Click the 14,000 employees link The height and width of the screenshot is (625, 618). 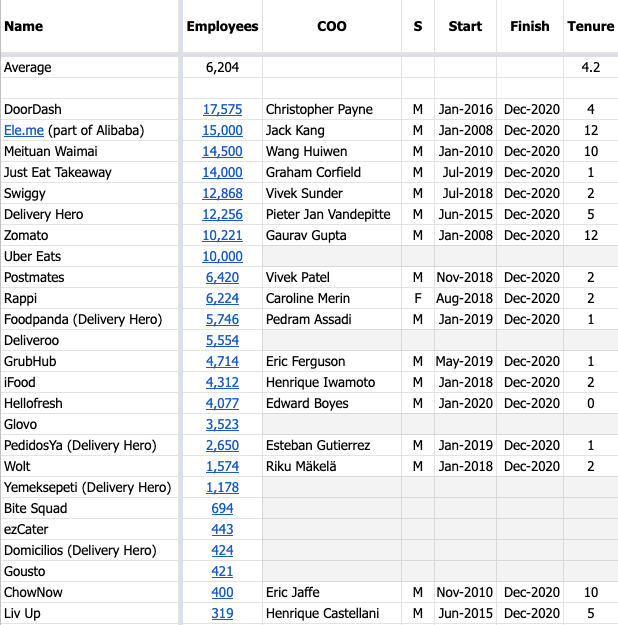pos(222,172)
